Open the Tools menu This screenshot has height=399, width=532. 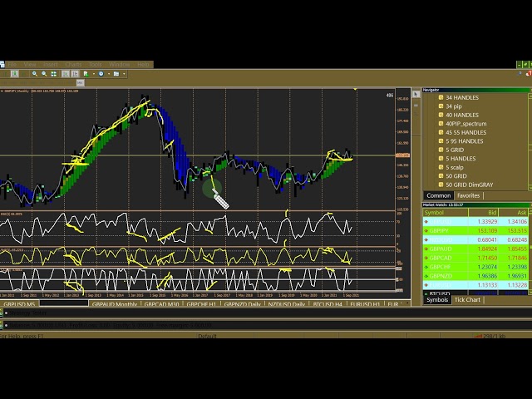click(x=96, y=64)
